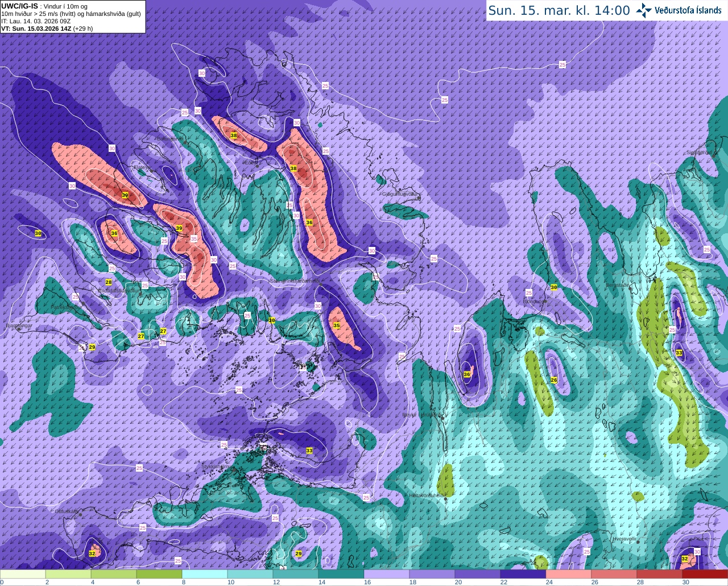Pick the light cyan 8–10 legend swatch
The image size is (728, 586).
point(205,574)
